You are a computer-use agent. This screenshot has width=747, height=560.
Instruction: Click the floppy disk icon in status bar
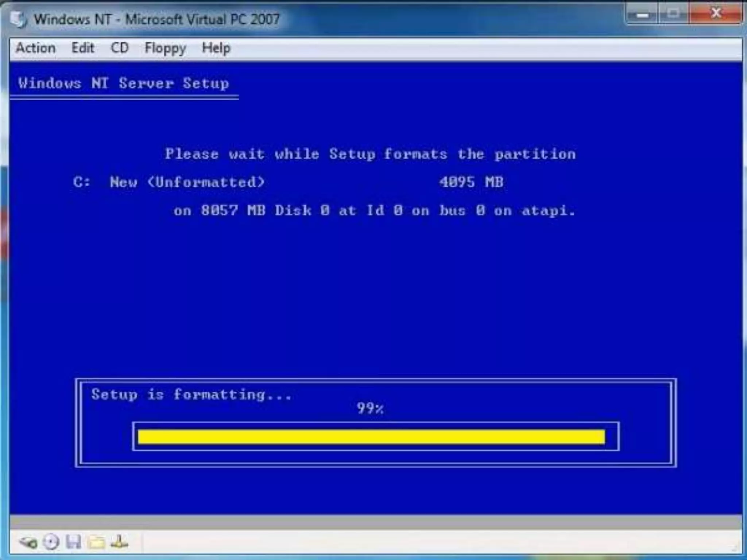[73, 542]
